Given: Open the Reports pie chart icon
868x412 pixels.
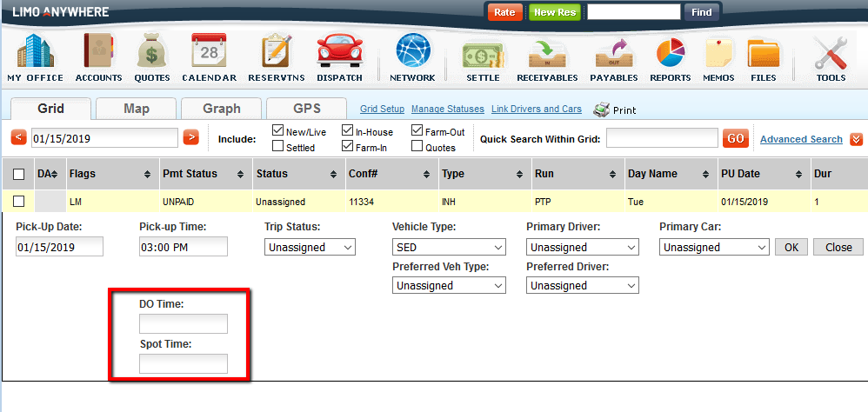Looking at the screenshot, I should (670, 50).
